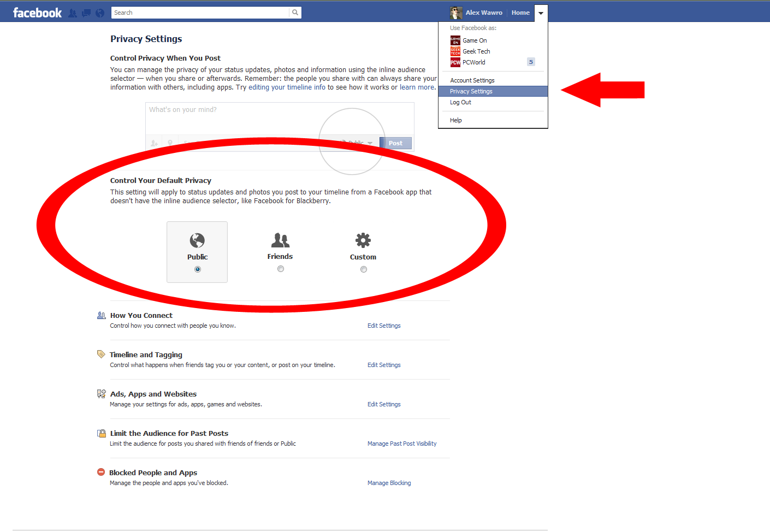Image resolution: width=770 pixels, height=532 pixels.
Task: Select the Friends radio button
Action: coord(281,269)
